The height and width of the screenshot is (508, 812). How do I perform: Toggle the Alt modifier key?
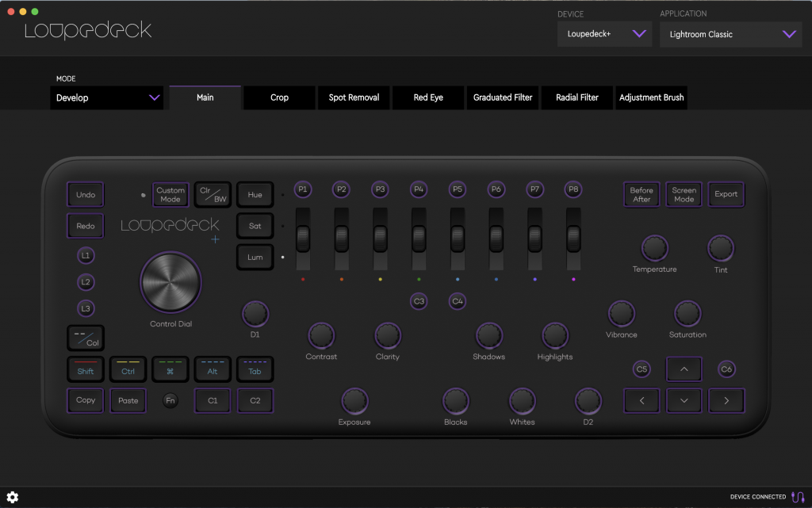213,369
